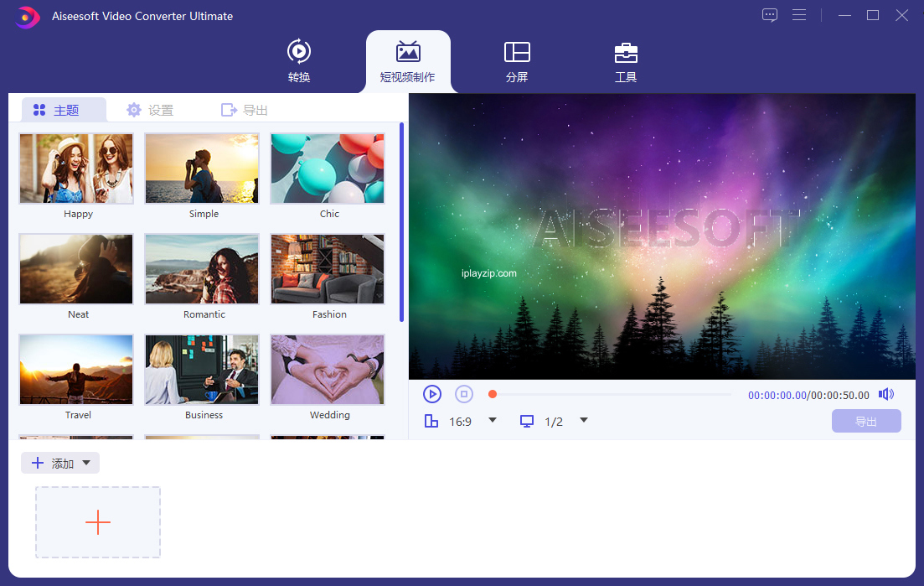Click the 'Fashion' theme label

(x=329, y=314)
